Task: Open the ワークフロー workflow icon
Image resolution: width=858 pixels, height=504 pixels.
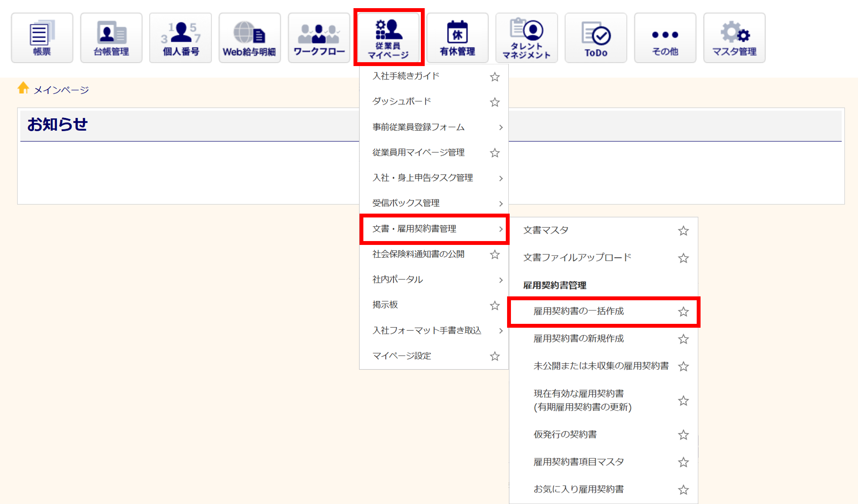Action: coord(319,38)
